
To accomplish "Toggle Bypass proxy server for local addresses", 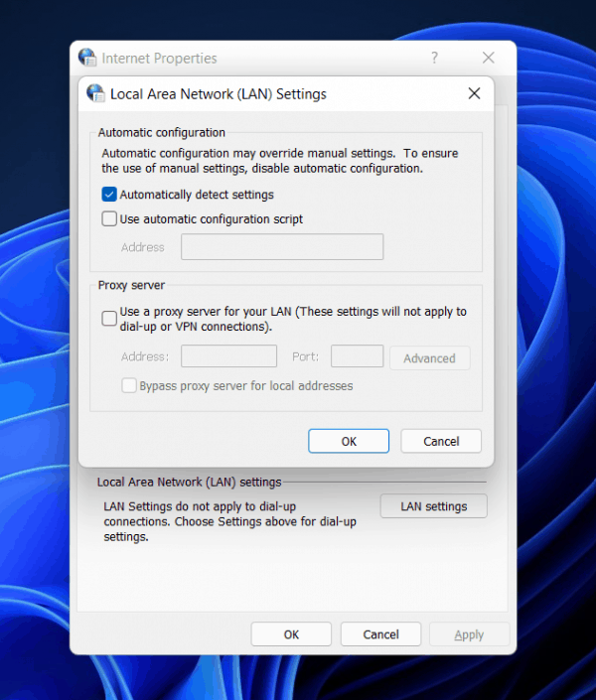I will (129, 385).
